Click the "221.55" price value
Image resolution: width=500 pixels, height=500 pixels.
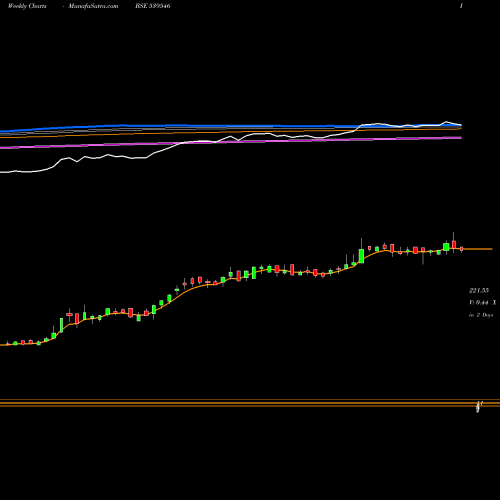click(x=479, y=291)
